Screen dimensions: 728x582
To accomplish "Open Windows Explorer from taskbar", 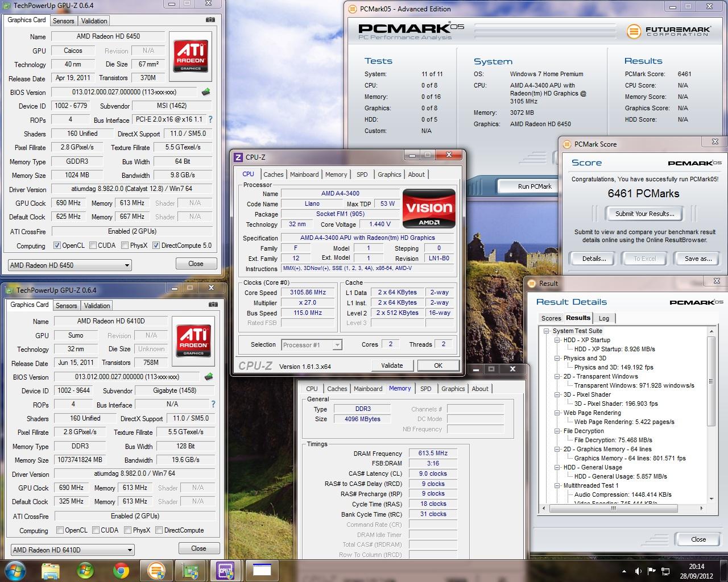I will tap(51, 570).
